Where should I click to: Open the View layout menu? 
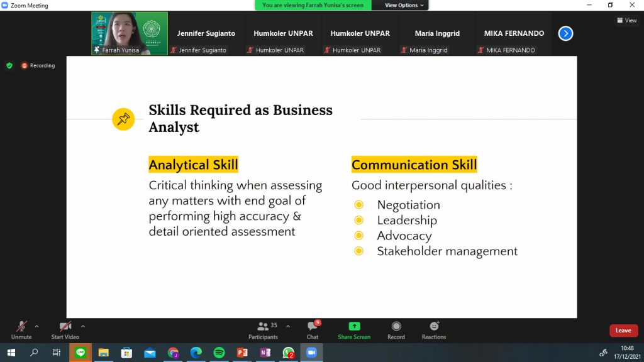[626, 20]
